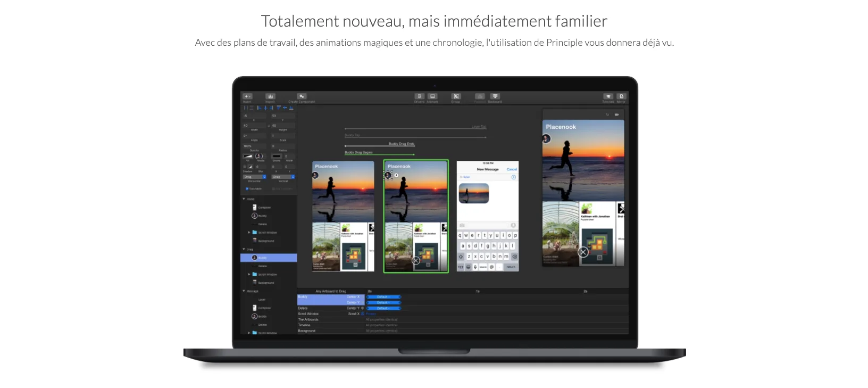Click the preview window record video icon
The width and height of the screenshot is (868, 388).
point(617,114)
